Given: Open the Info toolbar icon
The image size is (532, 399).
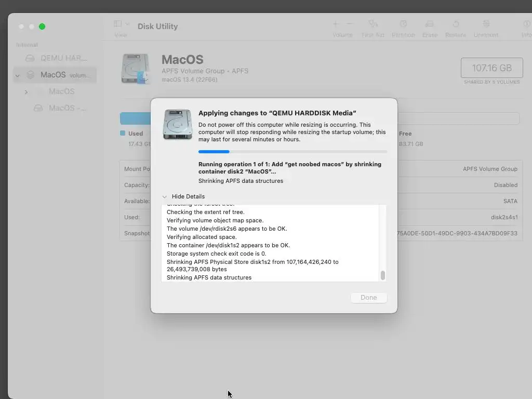Looking at the screenshot, I should pyautogui.click(x=527, y=23).
